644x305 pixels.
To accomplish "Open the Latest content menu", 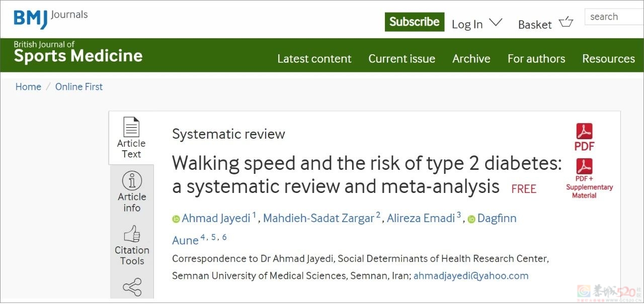I will (x=314, y=59).
